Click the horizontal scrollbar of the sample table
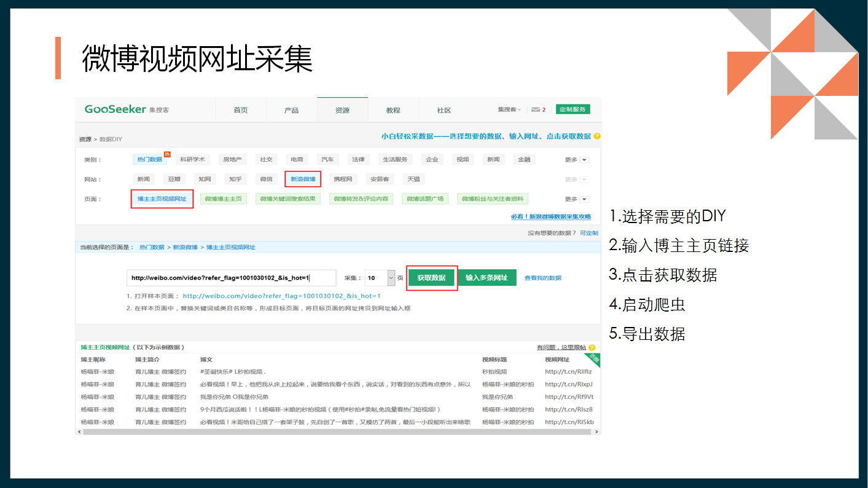This screenshot has width=868, height=488. (x=338, y=432)
